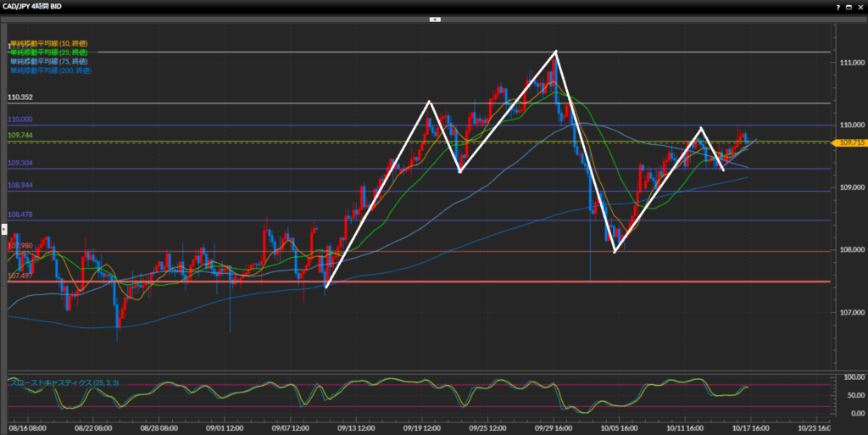Select the 110.000 horizontal line label
The height and width of the screenshot is (435, 868).
point(19,120)
